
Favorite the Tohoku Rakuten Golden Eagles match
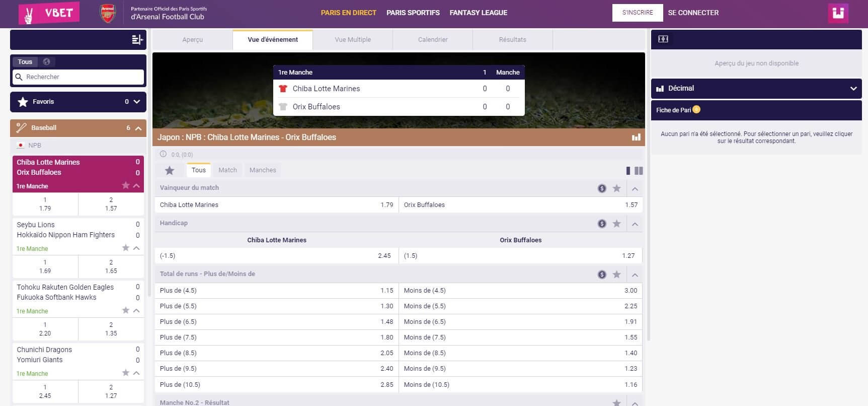pos(126,310)
